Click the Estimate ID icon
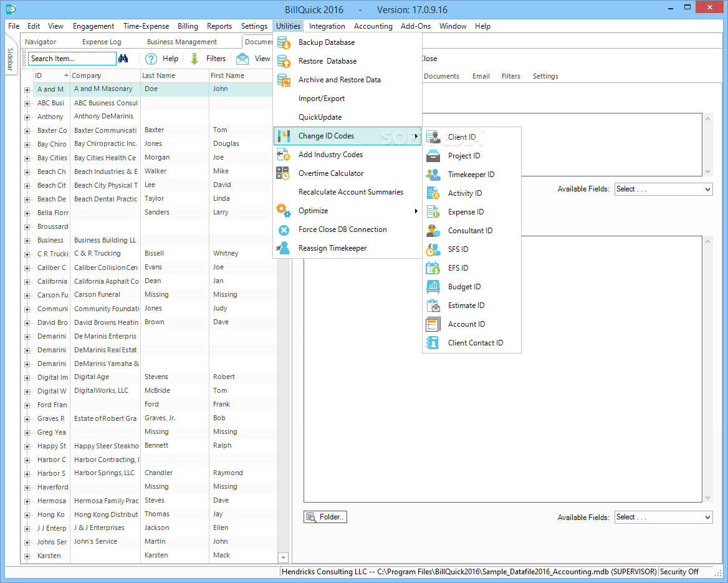 433,306
